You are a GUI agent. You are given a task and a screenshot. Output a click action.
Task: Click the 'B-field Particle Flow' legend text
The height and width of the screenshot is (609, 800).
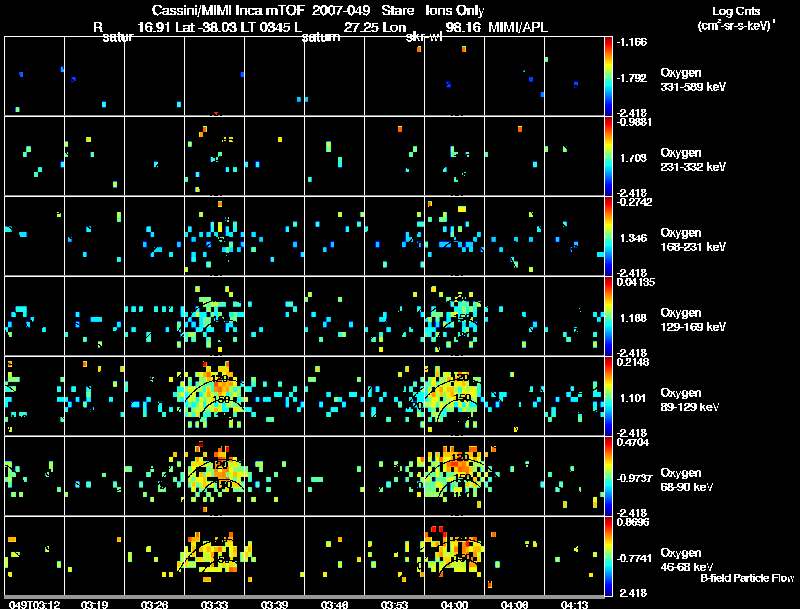point(747,578)
